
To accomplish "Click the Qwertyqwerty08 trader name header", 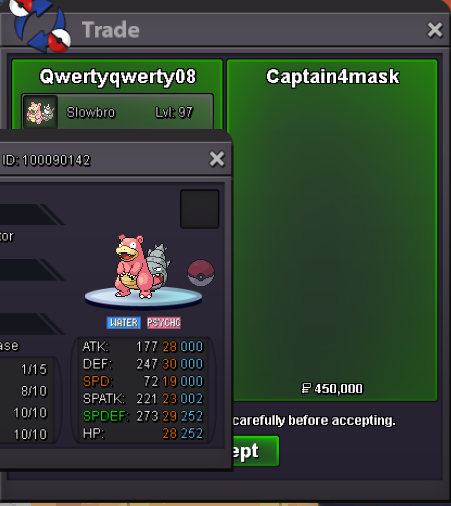I will (117, 76).
